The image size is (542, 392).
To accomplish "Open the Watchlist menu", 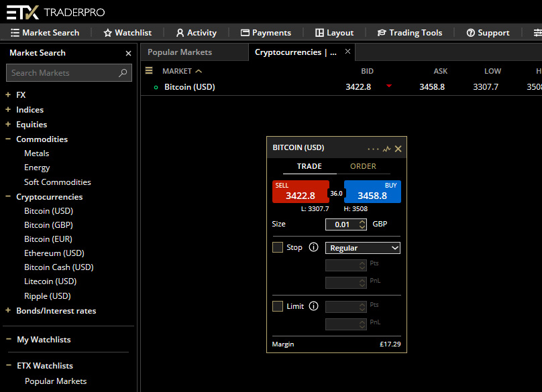I will (127, 33).
